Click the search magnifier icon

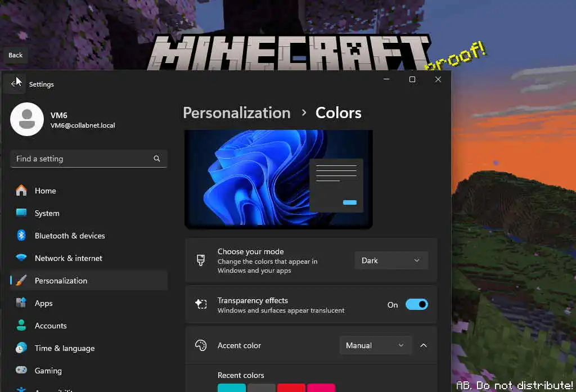(157, 159)
